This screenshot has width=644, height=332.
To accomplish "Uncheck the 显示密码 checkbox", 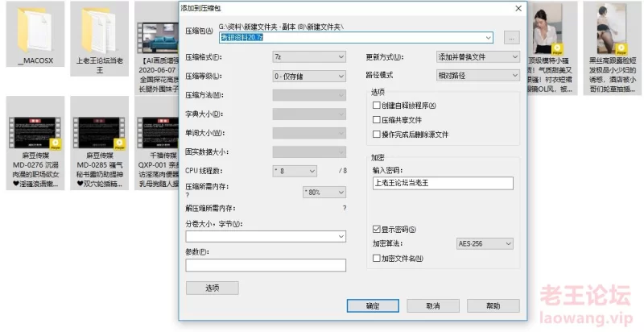I will point(376,229).
